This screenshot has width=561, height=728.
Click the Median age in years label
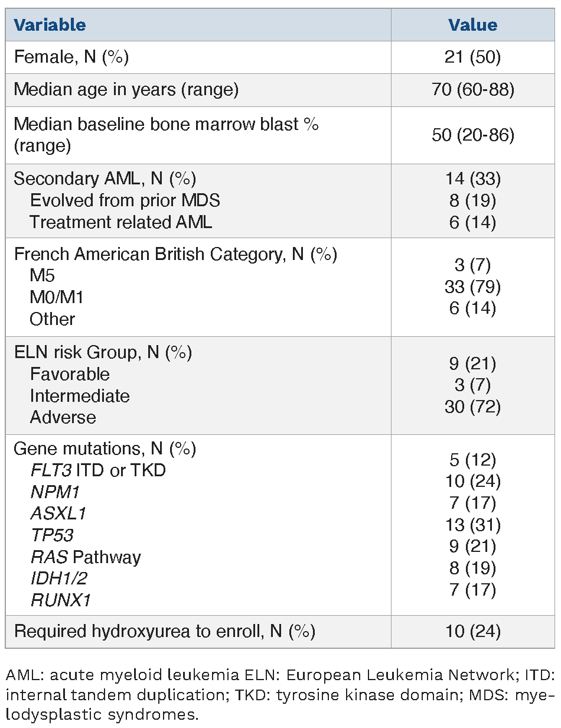tap(126, 90)
